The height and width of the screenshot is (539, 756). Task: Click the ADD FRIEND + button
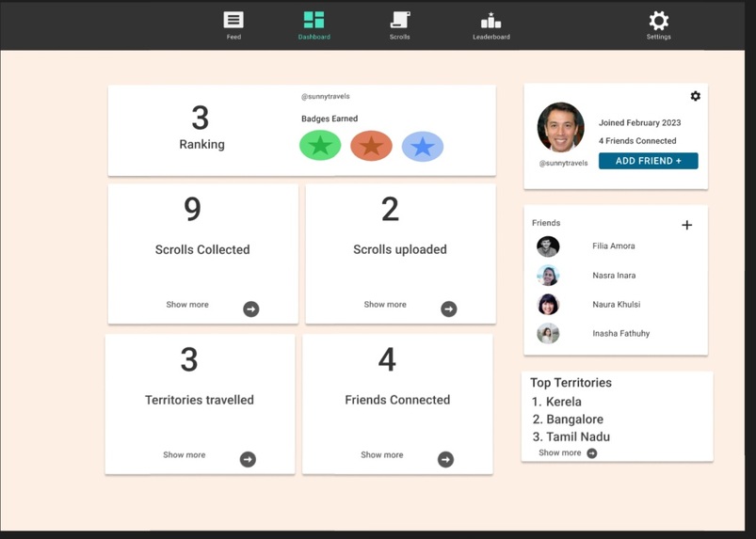point(648,161)
